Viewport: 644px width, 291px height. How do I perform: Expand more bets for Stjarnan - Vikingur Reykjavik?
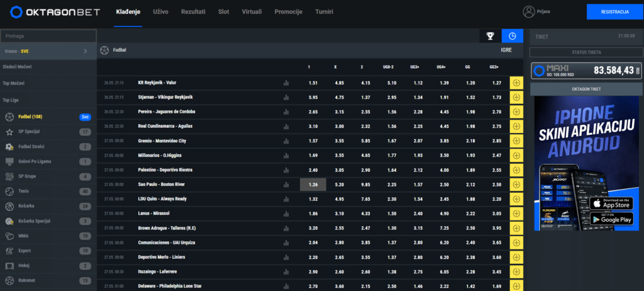pyautogui.click(x=516, y=97)
